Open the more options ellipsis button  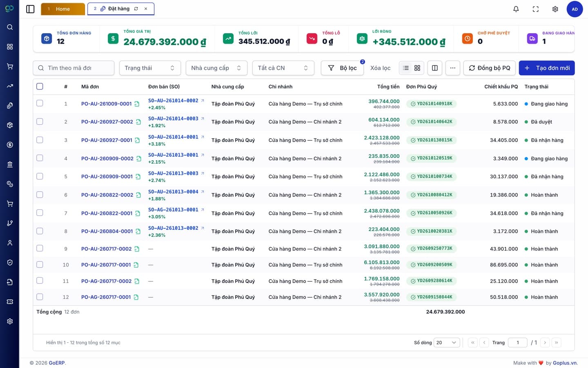453,68
